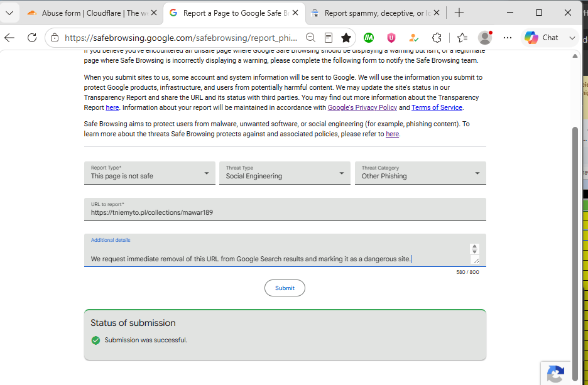The width and height of the screenshot is (588, 385).
Task: Go back to previous page
Action: pyautogui.click(x=9, y=38)
